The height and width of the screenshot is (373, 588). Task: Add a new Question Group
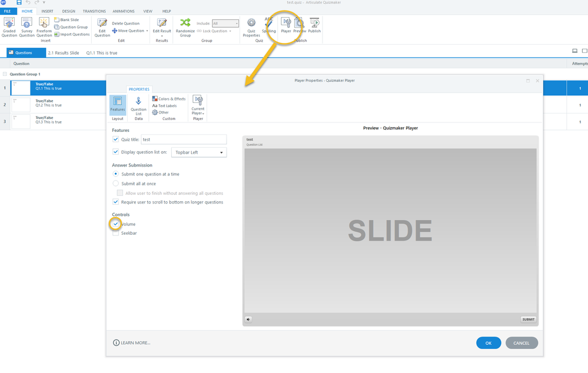point(71,27)
